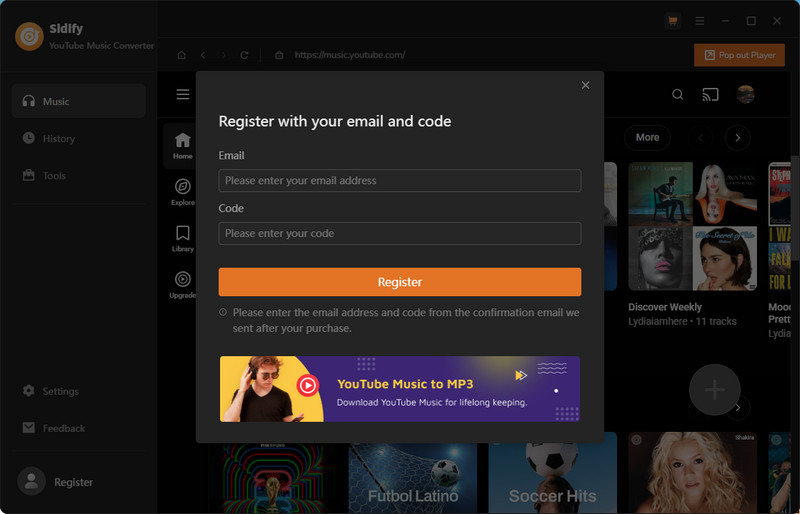This screenshot has width=800, height=514.
Task: Select Library in YouTube Music sidebar
Action: point(182,239)
